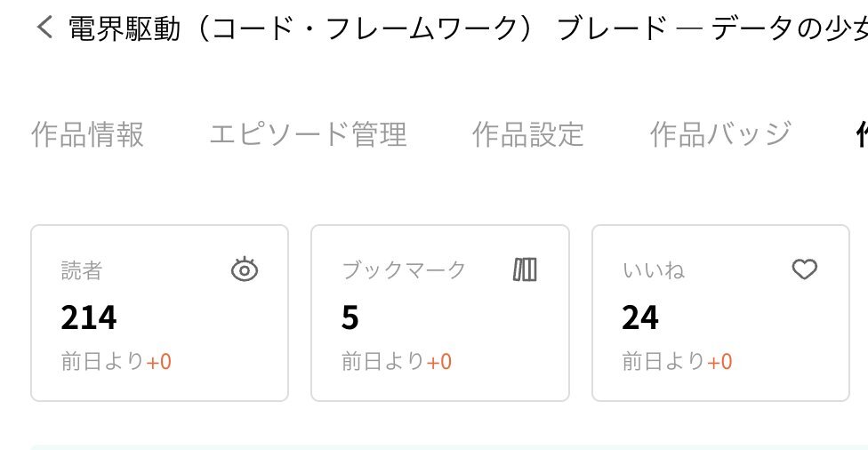Select the bold cut-off tab at right edge
The width and height of the screenshot is (868, 450).
coord(862,134)
